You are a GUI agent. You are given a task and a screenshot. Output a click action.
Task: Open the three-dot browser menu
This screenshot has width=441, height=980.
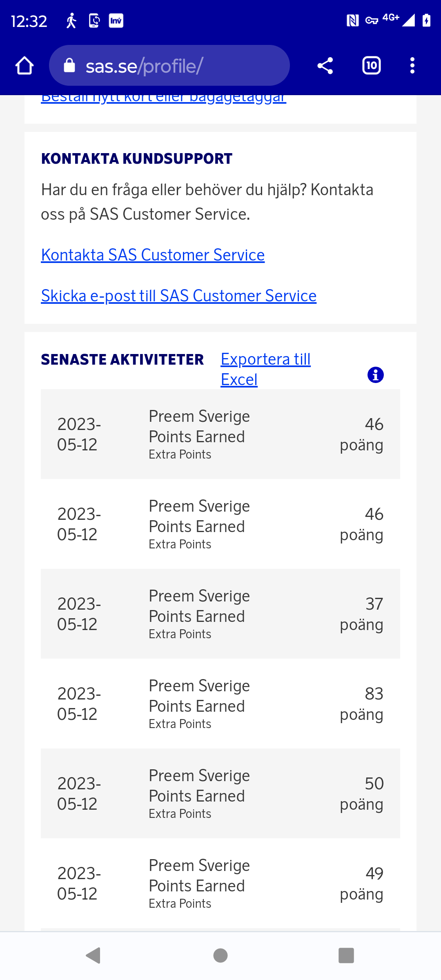412,65
